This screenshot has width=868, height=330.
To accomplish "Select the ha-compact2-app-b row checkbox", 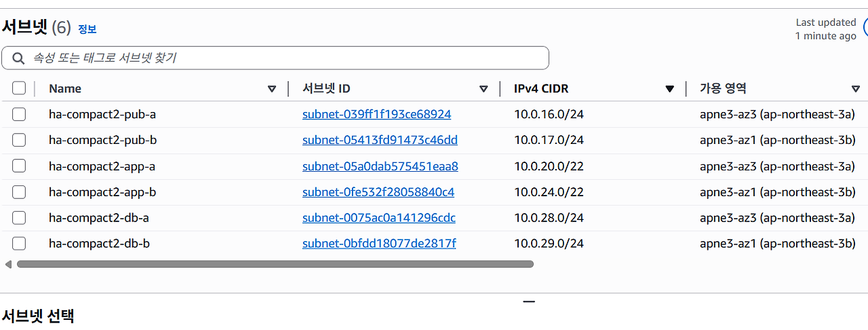I will point(19,192).
